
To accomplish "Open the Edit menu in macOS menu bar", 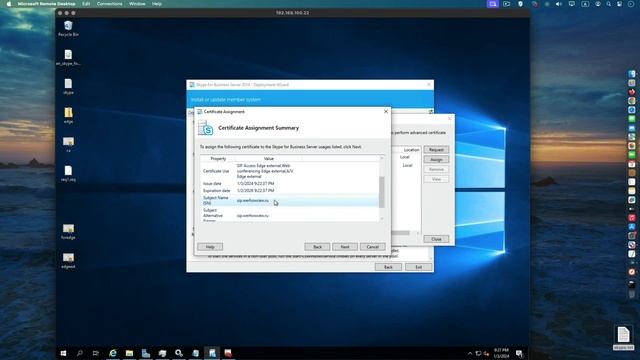I will point(86,4).
